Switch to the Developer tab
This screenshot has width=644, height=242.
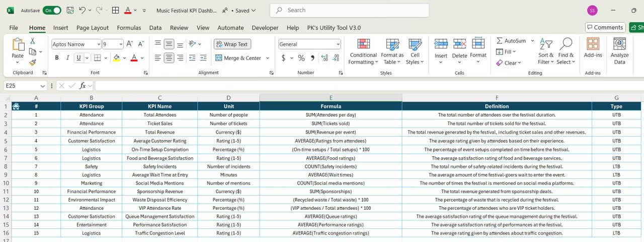pyautogui.click(x=265, y=28)
